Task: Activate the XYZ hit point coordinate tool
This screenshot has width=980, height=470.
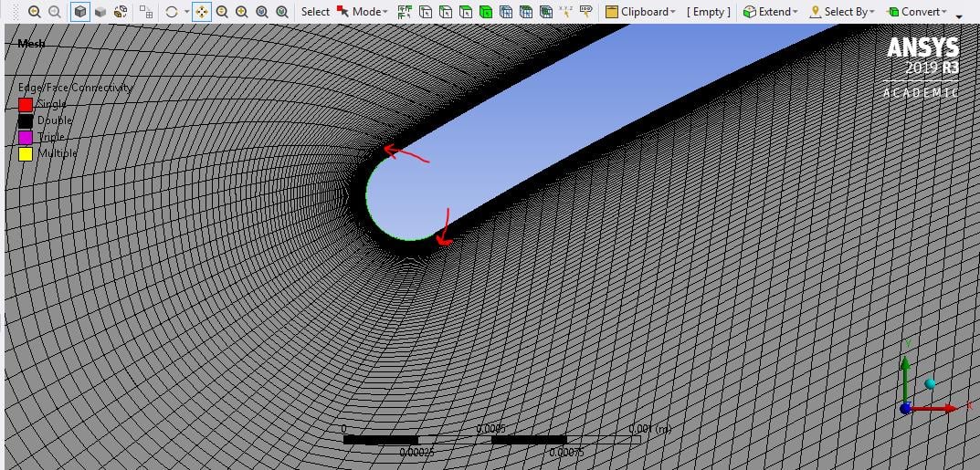Action: pyautogui.click(x=565, y=11)
